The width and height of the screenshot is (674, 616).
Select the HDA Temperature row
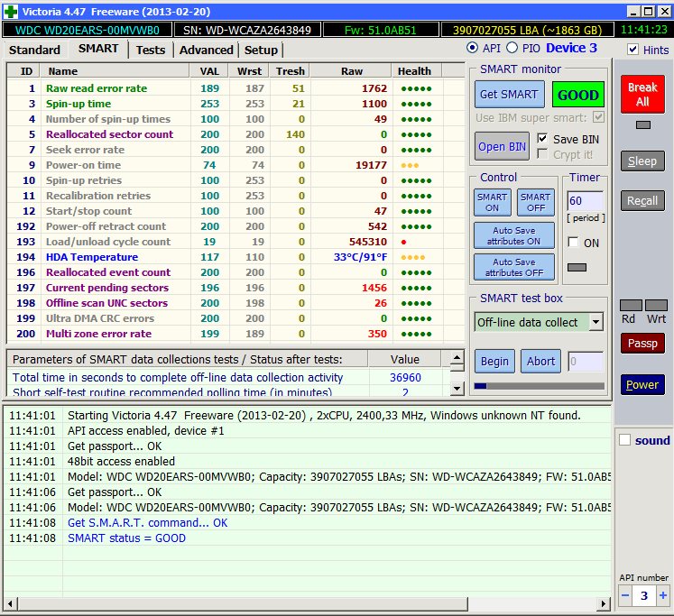pos(236,257)
